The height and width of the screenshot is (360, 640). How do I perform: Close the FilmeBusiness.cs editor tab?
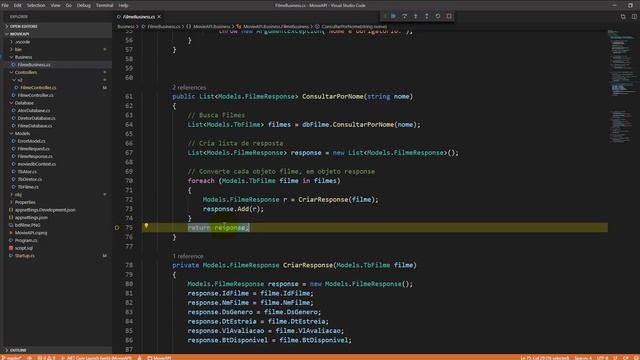pos(159,17)
